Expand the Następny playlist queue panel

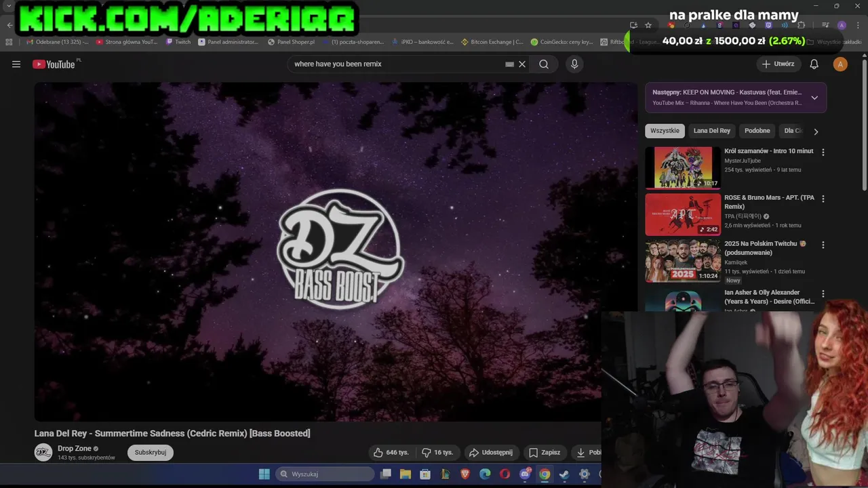(814, 98)
